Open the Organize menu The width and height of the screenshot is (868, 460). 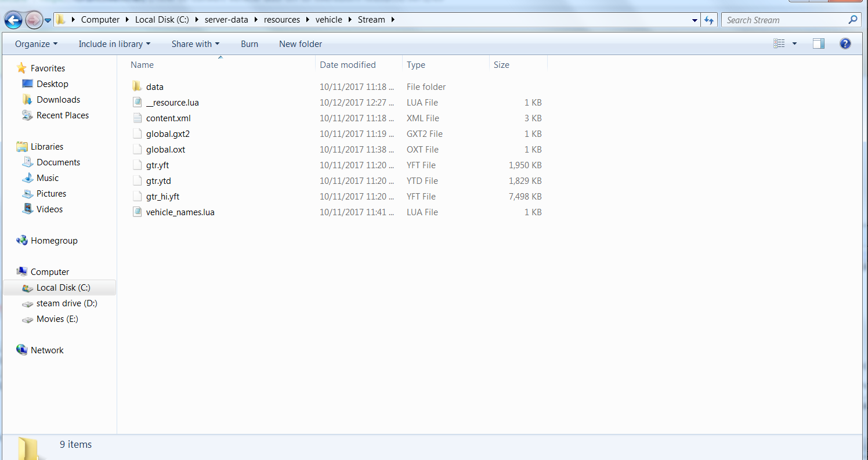click(x=36, y=44)
